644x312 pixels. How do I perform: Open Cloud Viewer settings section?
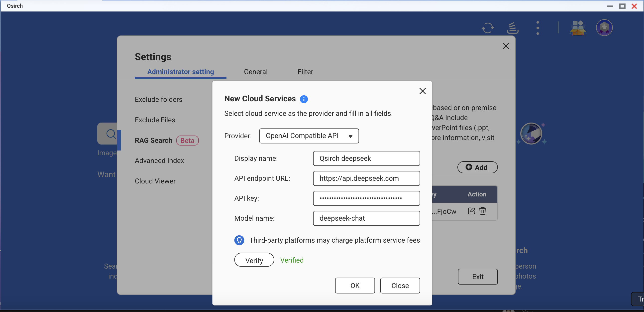155,181
